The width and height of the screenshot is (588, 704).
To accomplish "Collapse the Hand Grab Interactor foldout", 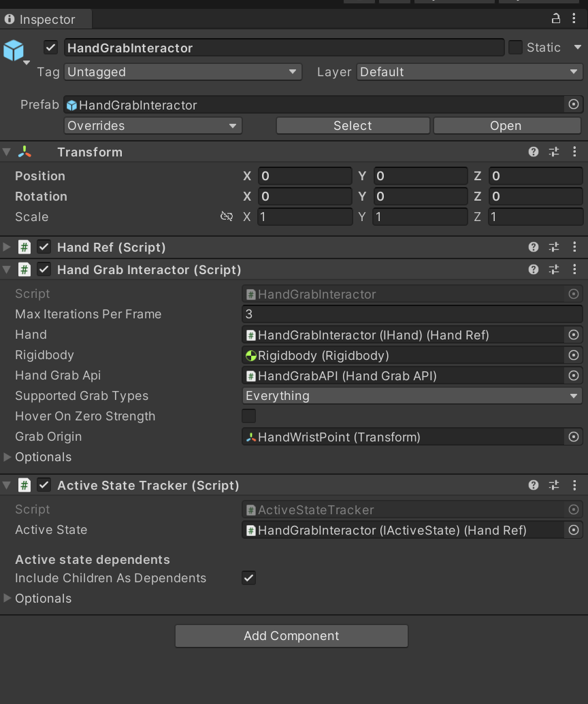I will point(7,269).
